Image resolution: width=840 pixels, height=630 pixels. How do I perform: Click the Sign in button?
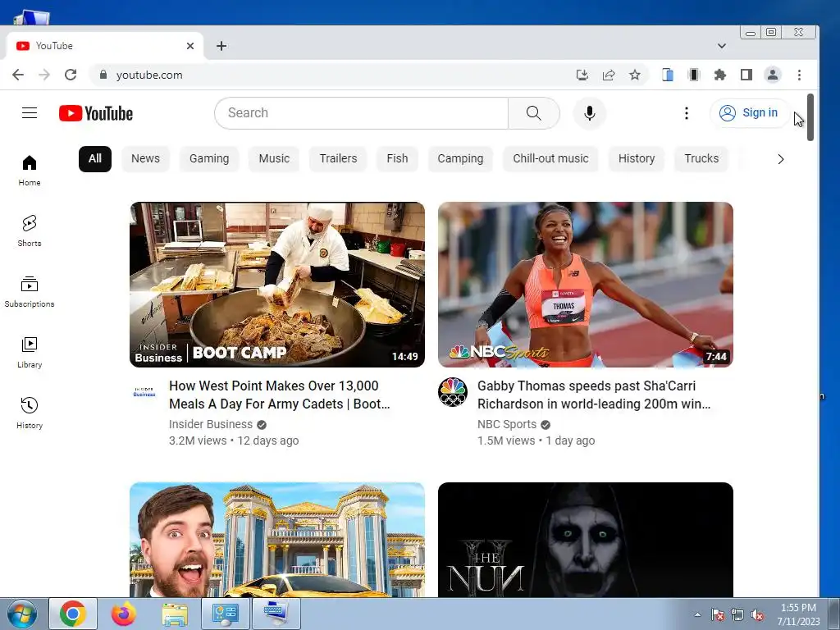click(x=750, y=113)
